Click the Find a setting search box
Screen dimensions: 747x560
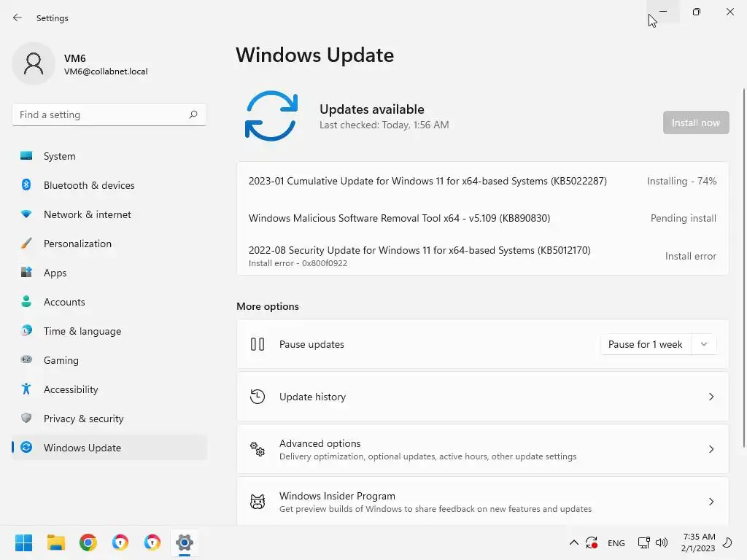click(109, 114)
